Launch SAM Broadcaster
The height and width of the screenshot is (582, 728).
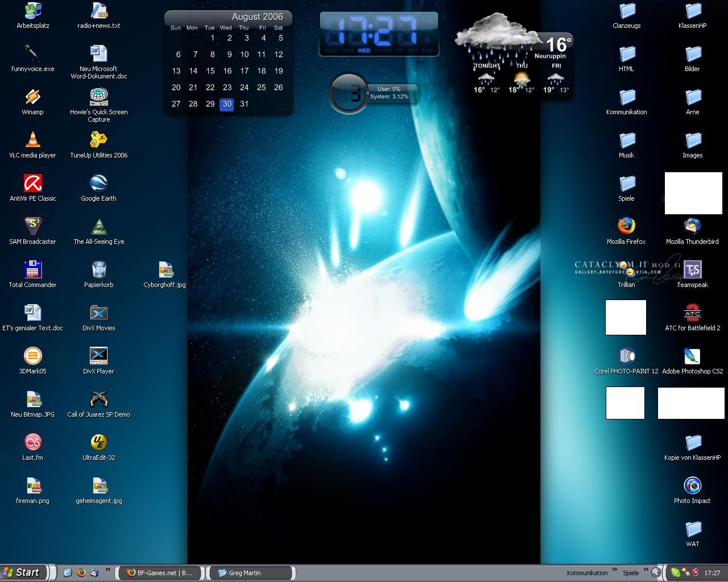pyautogui.click(x=32, y=231)
